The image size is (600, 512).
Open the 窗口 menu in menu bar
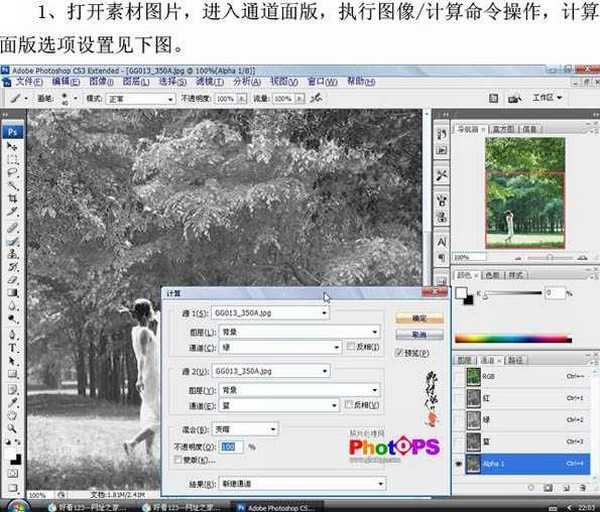point(320,81)
